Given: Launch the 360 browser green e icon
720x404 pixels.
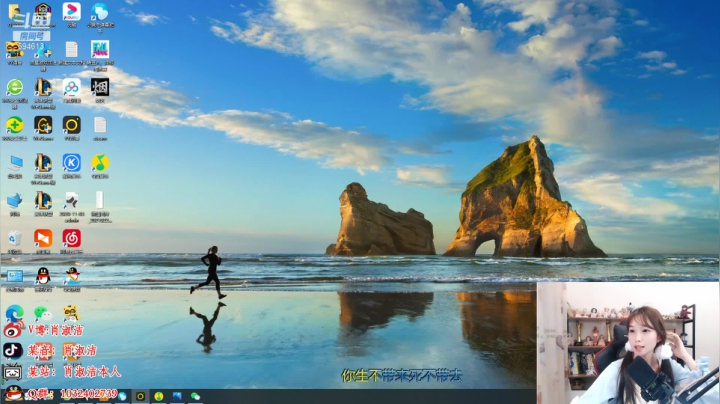Looking at the screenshot, I should coord(14,87).
